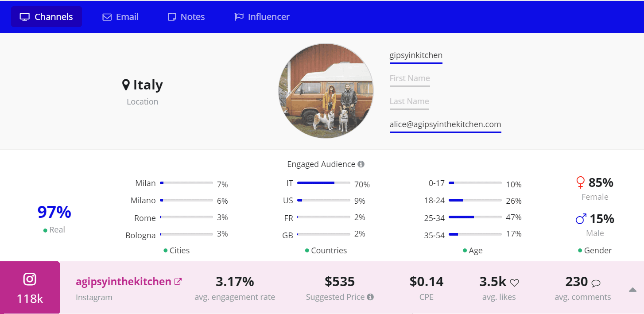Click the email address field

tap(445, 124)
